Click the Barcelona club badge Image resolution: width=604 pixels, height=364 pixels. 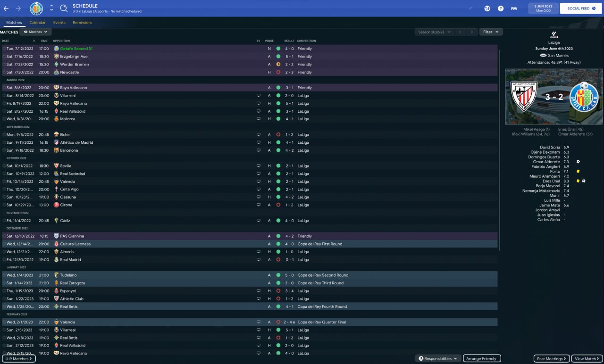point(56,150)
